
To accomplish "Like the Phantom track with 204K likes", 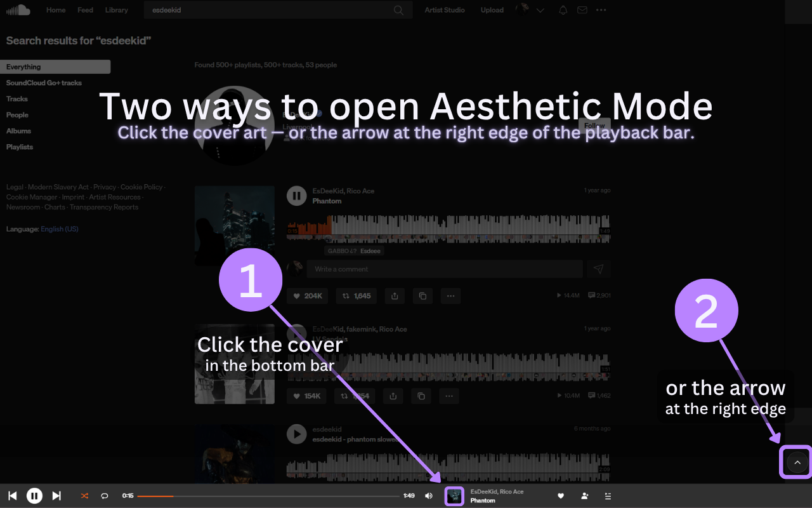I will point(307,296).
